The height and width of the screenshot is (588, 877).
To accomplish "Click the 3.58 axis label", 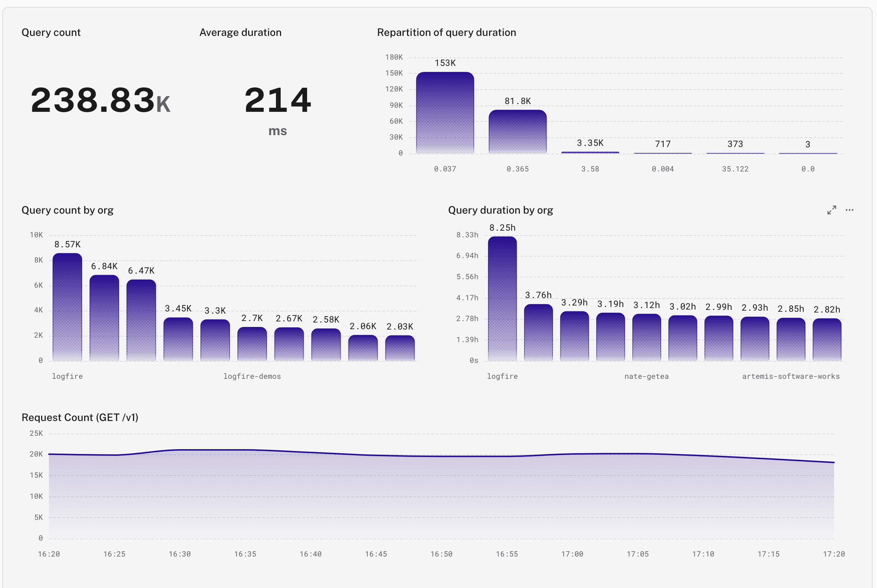I will tap(590, 169).
